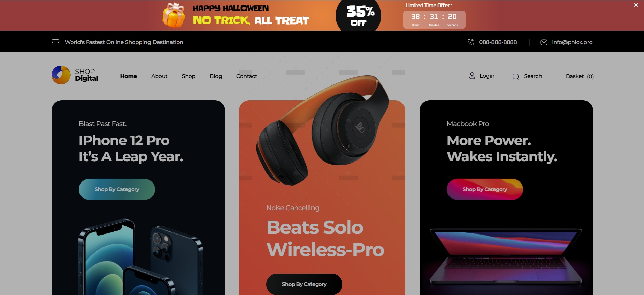Image resolution: width=644 pixels, height=295 pixels.
Task: Click the info@phlox.pro email link
Action: click(x=572, y=42)
